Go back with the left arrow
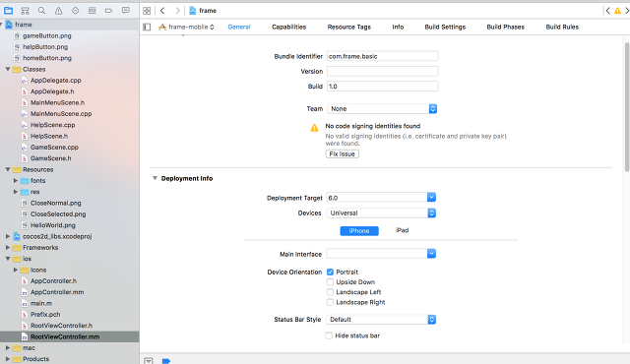Viewport: 630px width, 364px height. tap(162, 11)
